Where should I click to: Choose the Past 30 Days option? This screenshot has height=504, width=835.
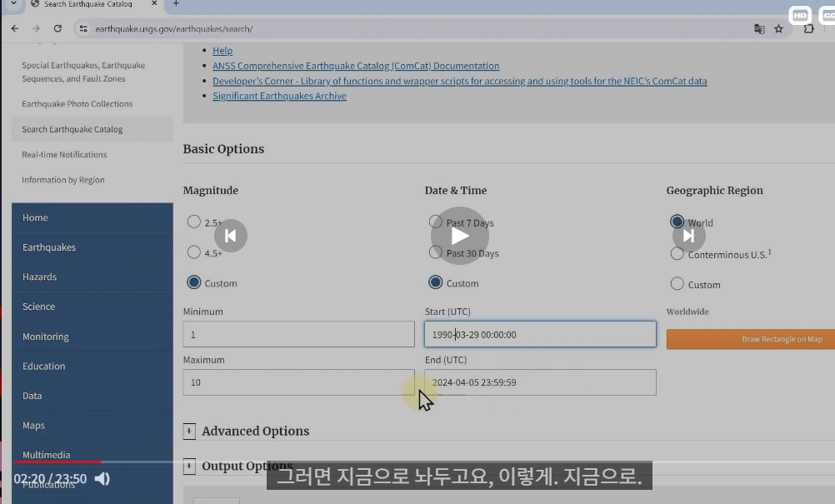tap(436, 252)
